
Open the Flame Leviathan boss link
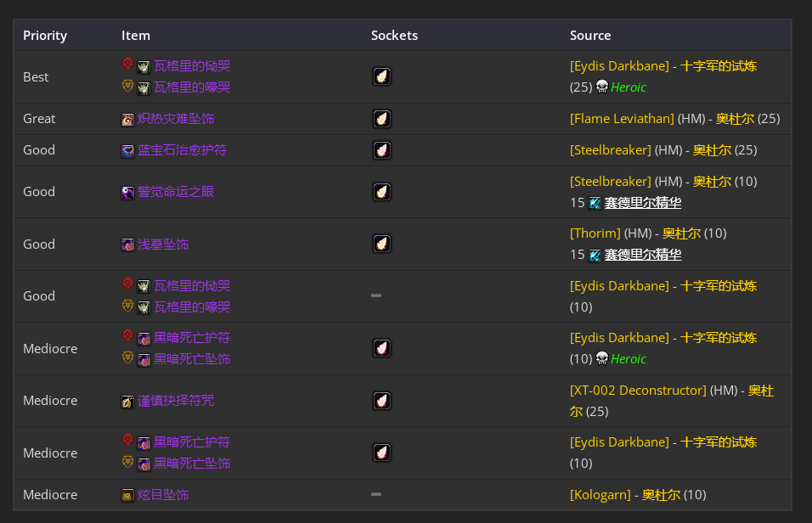coord(622,119)
